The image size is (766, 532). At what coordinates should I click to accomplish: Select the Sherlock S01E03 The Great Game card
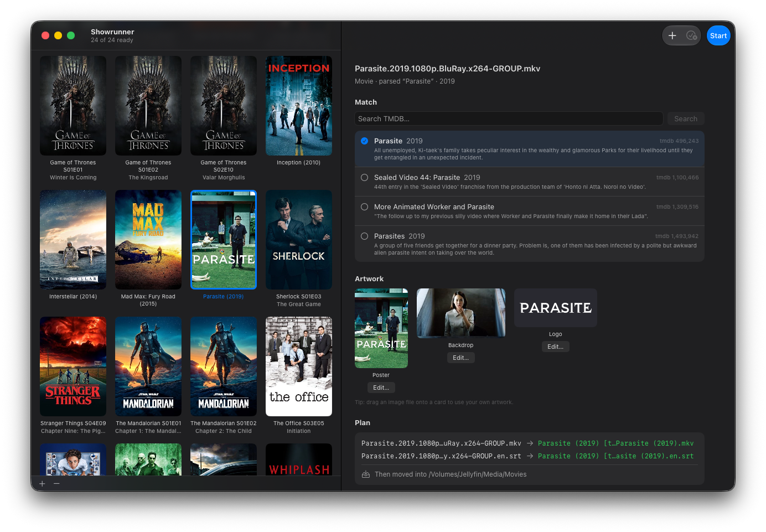299,240
